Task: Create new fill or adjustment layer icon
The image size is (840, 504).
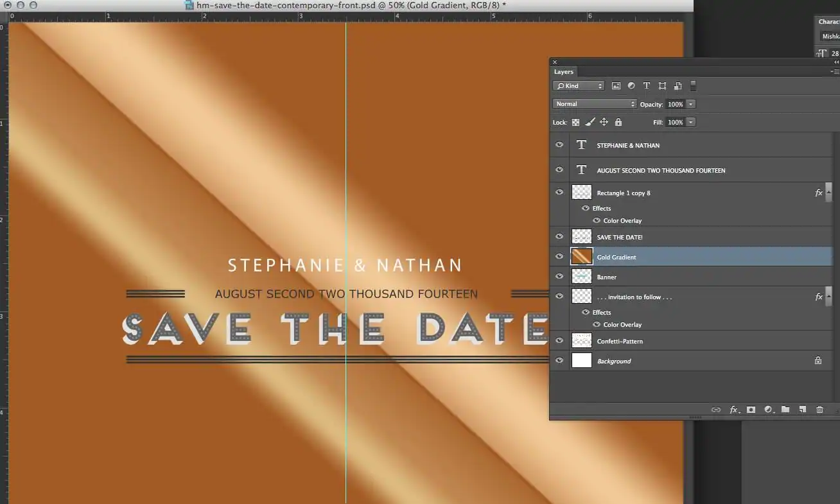Action: [769, 410]
